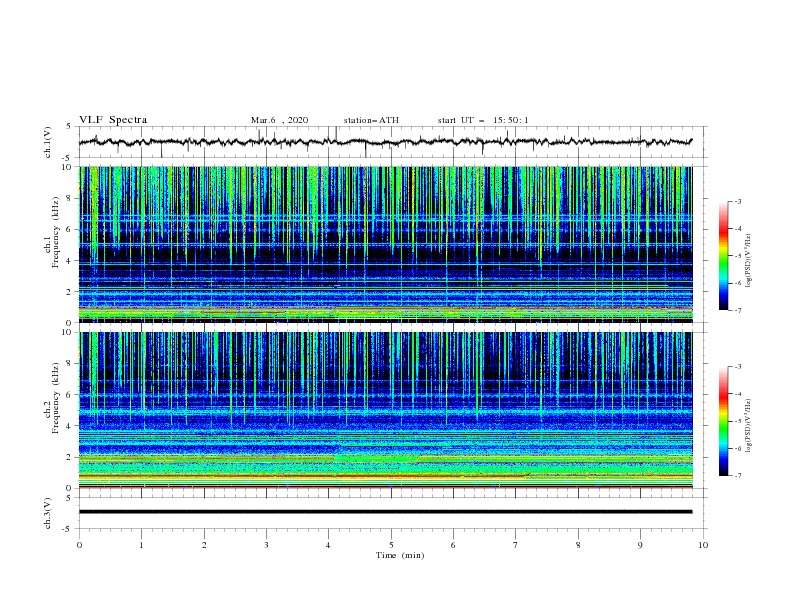Click the '-3' value on upper colorbar
This screenshot has width=792, height=612.
pos(737,201)
